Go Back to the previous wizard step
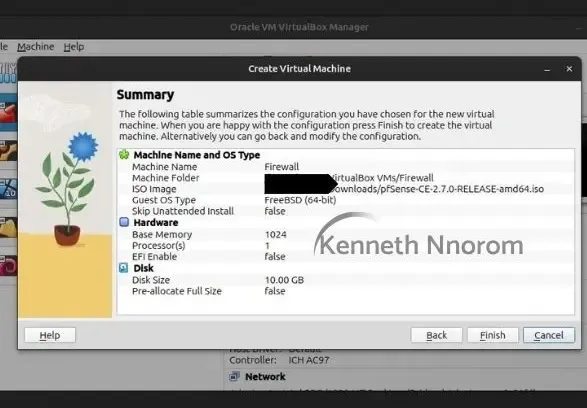 click(x=437, y=335)
